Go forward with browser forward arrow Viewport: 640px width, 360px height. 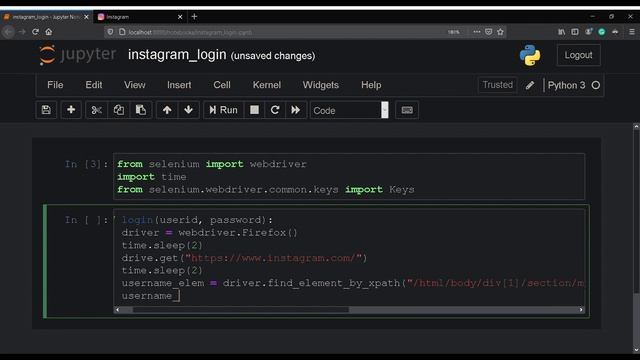[22, 32]
